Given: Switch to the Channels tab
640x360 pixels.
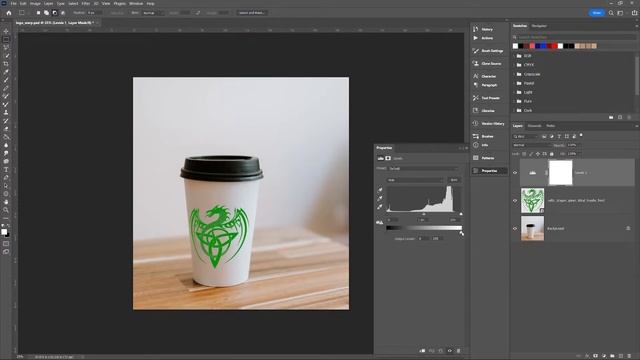Looking at the screenshot, I should pyautogui.click(x=534, y=126).
